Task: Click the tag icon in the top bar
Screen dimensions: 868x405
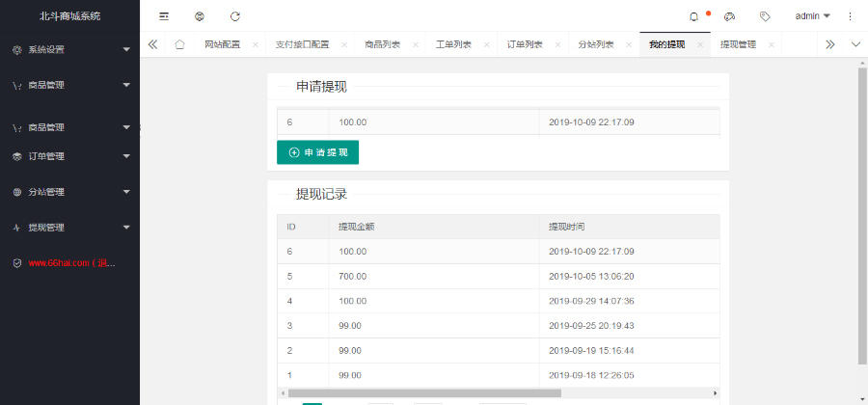Action: pos(765,16)
